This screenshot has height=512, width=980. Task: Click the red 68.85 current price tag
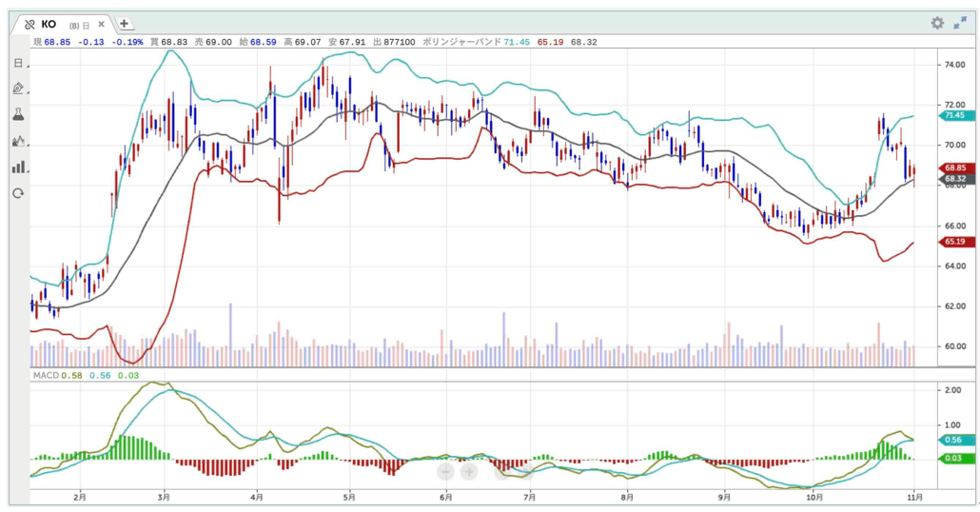point(955,168)
